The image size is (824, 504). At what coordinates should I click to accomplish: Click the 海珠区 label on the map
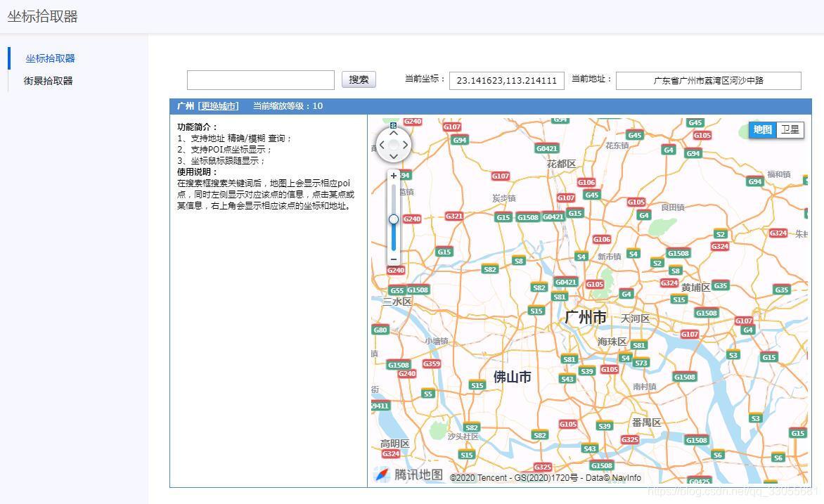[612, 342]
